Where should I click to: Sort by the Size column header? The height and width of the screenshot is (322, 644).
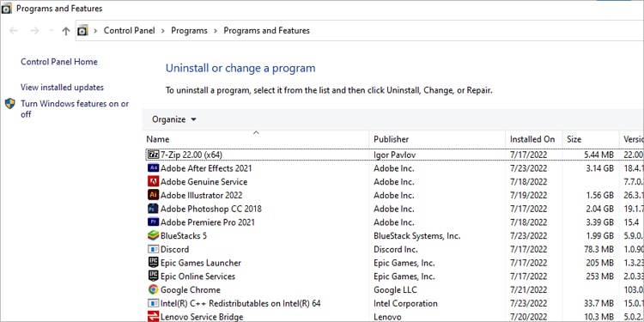(x=591, y=139)
